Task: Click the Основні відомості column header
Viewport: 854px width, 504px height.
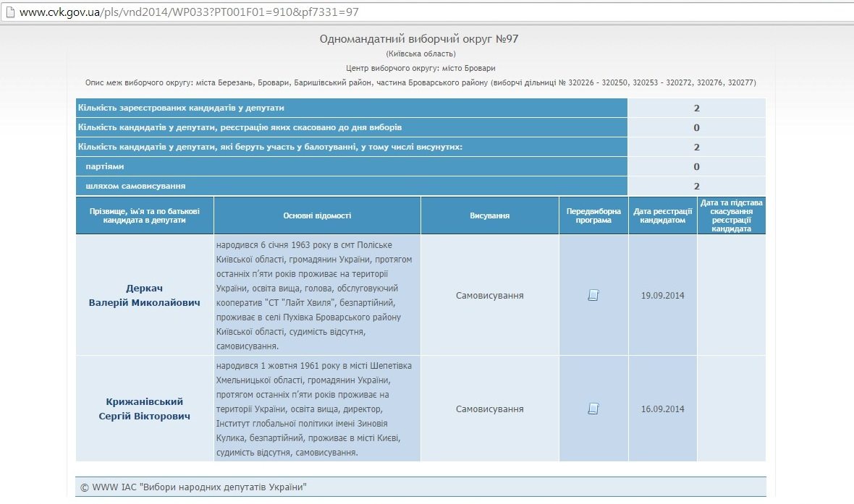Action: coord(317,215)
